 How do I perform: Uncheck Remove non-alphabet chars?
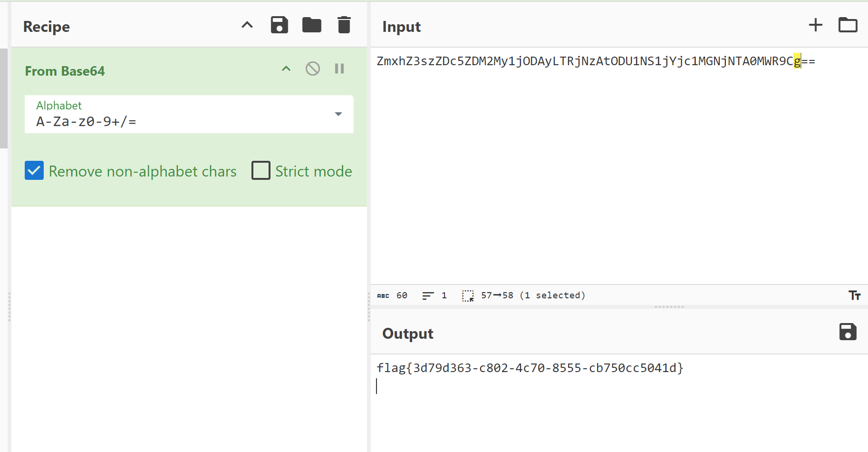(34, 171)
